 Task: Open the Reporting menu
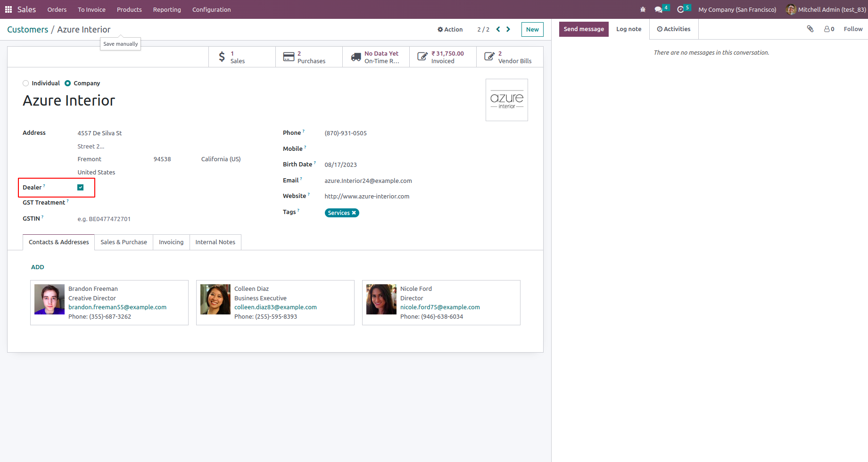click(x=167, y=9)
